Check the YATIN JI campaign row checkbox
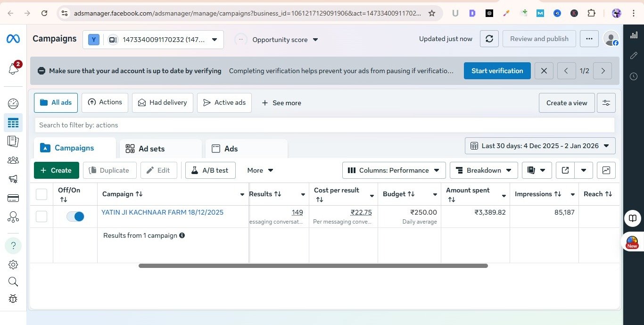Image resolution: width=644 pixels, height=325 pixels. pyautogui.click(x=41, y=217)
